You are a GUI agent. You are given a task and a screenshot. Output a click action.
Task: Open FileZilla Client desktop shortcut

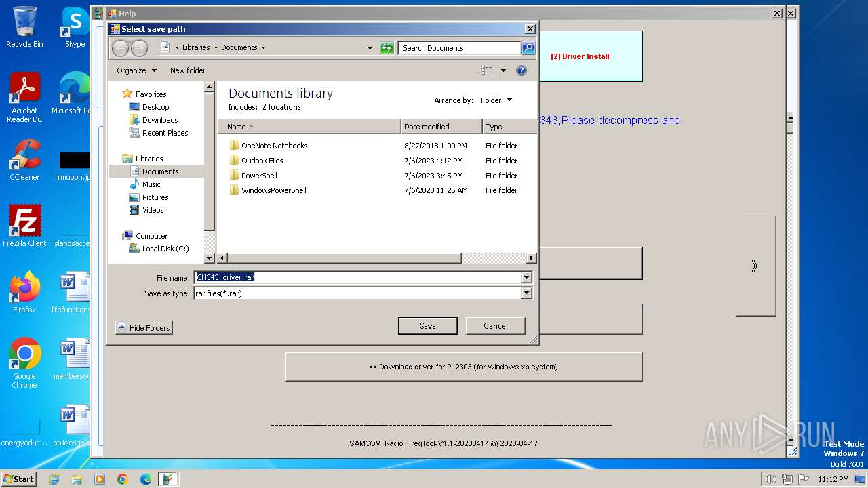[x=24, y=226]
